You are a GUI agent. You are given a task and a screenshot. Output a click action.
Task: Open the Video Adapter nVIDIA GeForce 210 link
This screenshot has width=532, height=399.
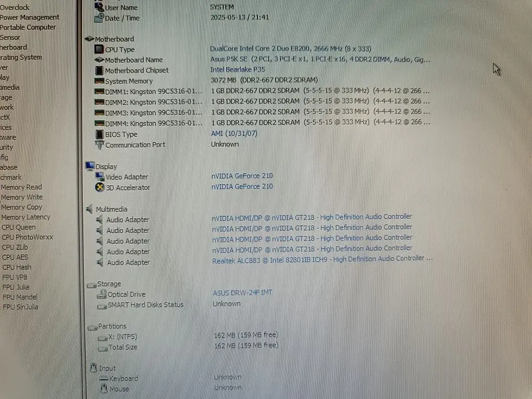[242, 176]
